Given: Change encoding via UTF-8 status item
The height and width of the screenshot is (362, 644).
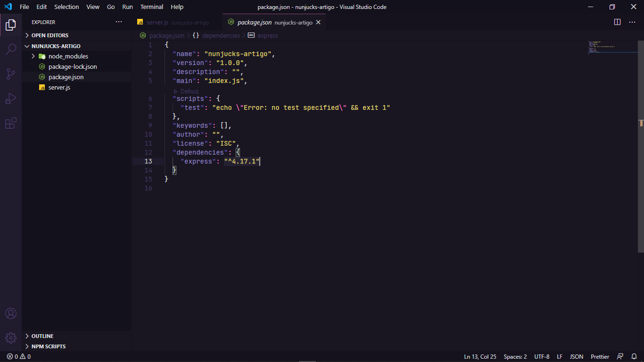Looking at the screenshot, I should (542, 357).
